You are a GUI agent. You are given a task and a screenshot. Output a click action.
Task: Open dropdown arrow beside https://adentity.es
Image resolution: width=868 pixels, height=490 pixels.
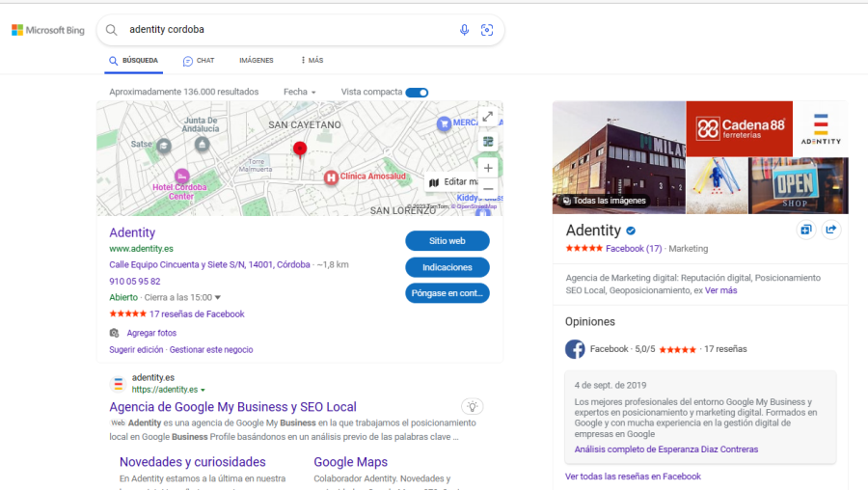point(203,391)
